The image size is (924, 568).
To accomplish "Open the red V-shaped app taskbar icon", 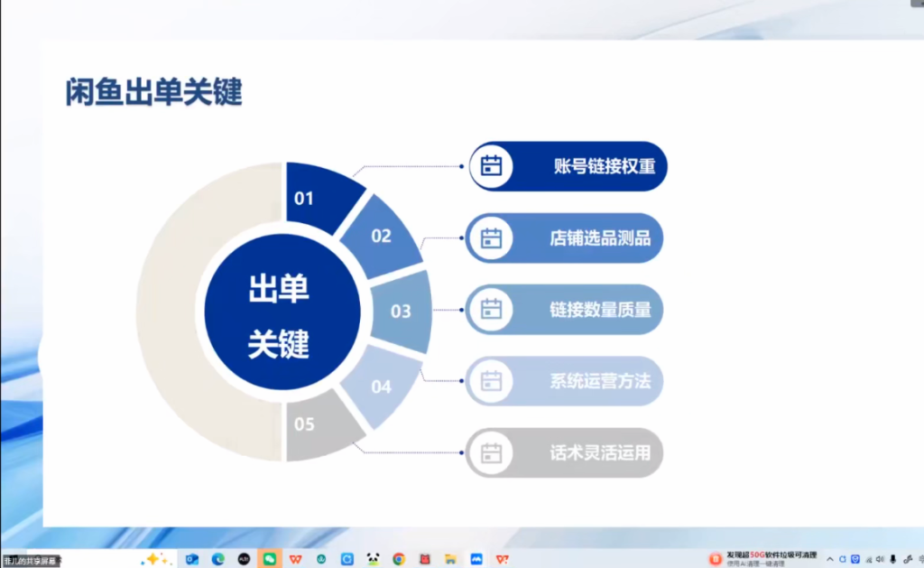I will coord(502,559).
